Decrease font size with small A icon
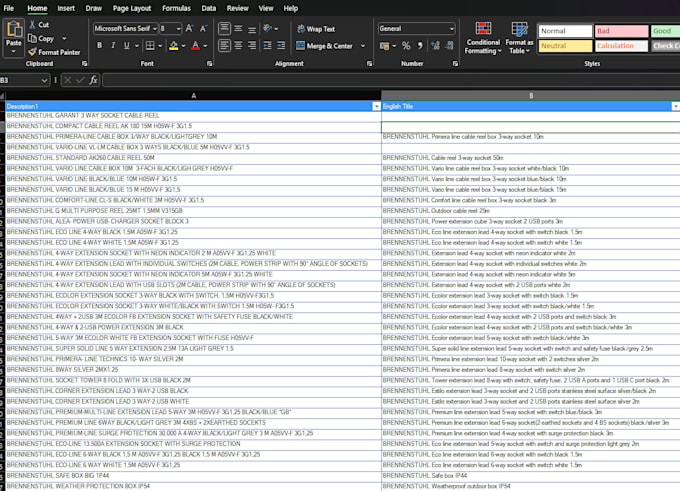Image resolution: width=680 pixels, height=491 pixels. click(x=203, y=29)
